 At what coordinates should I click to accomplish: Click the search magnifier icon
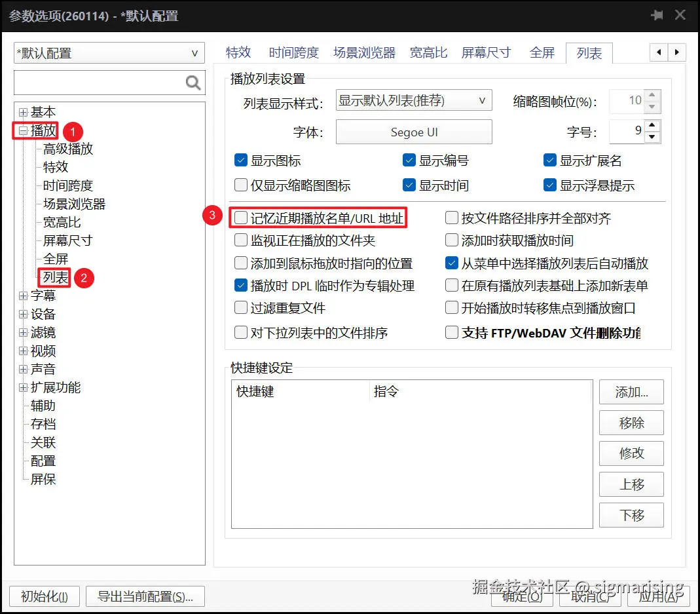click(x=192, y=83)
